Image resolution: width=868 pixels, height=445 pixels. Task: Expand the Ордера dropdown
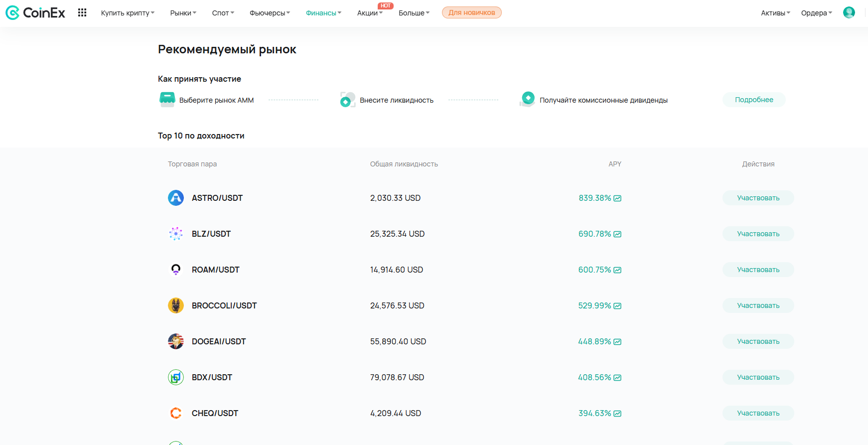tap(817, 13)
